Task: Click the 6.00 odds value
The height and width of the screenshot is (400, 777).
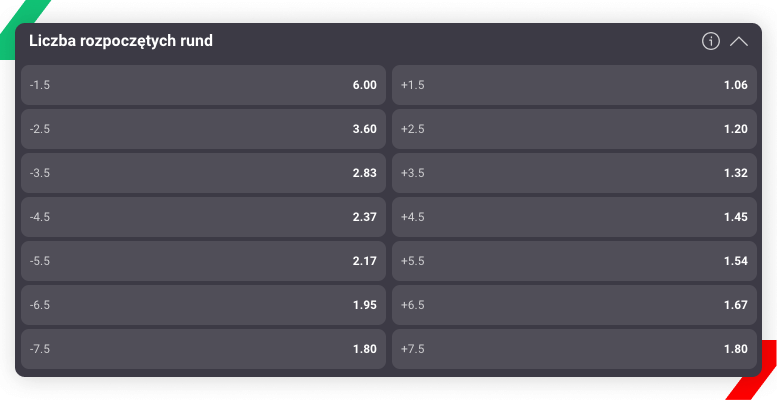Action: pos(365,85)
